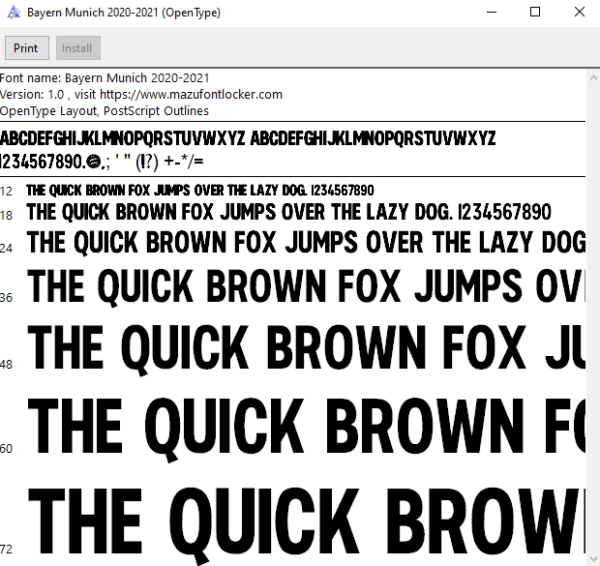The height and width of the screenshot is (566, 600).
Task: Click the 12-point sample sentence
Action: [200, 190]
